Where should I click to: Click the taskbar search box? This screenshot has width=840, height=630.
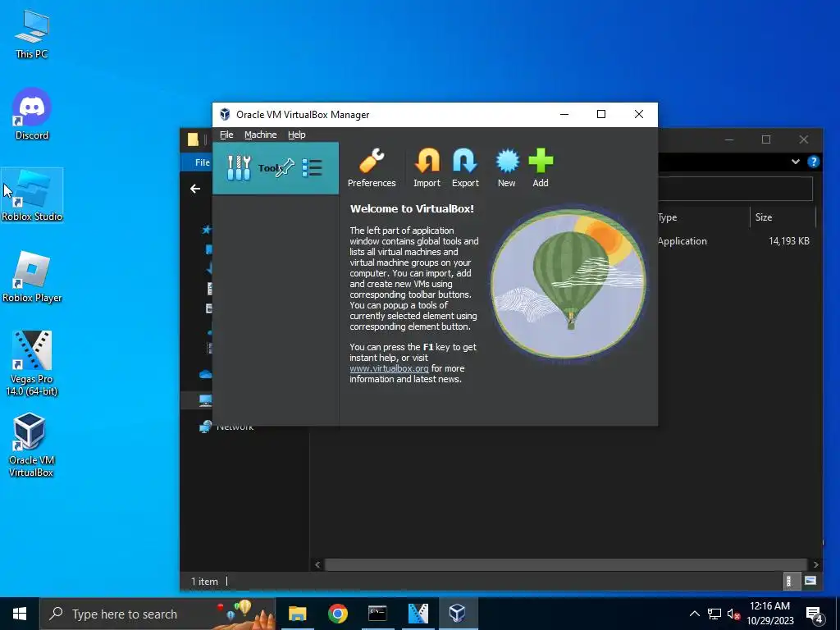(157, 614)
